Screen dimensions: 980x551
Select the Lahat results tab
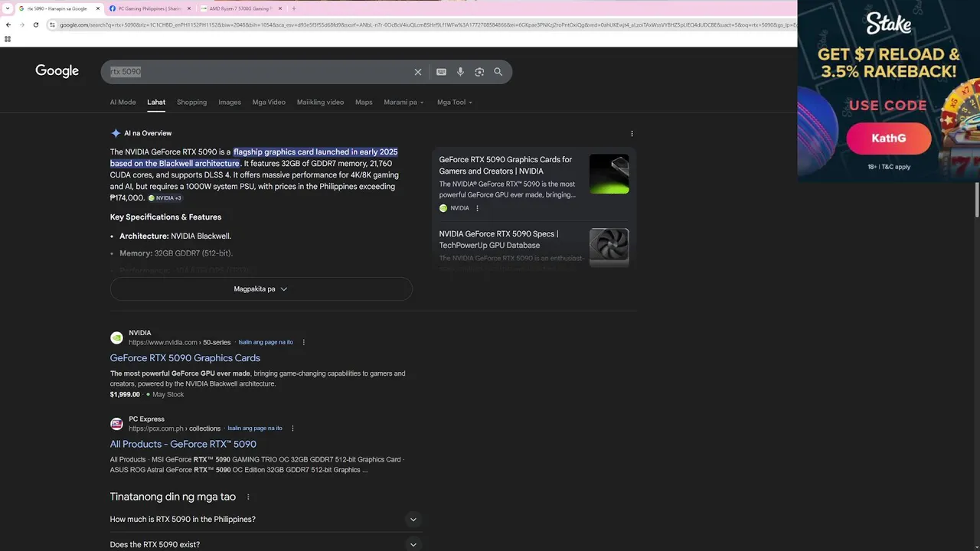tap(156, 102)
